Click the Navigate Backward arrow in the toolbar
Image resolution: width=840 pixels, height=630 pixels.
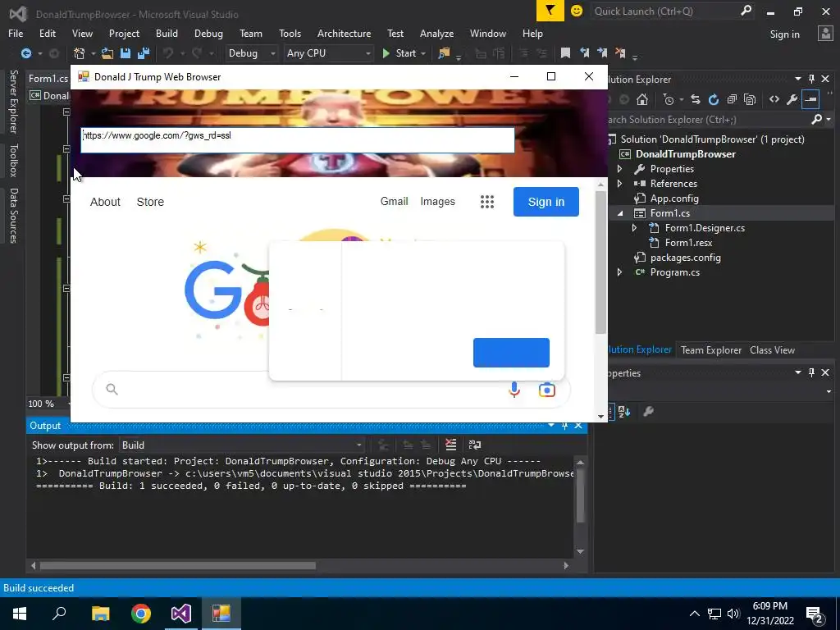(x=25, y=53)
